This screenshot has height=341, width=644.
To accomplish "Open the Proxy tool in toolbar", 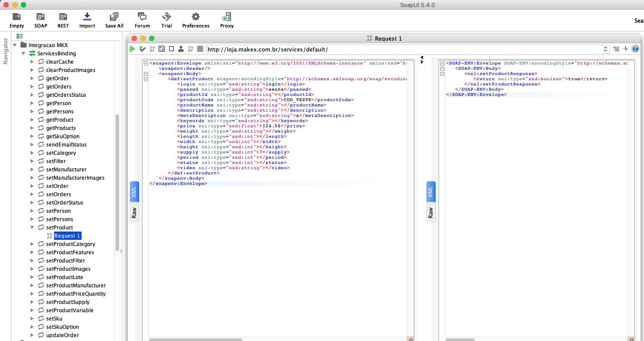I will click(227, 20).
